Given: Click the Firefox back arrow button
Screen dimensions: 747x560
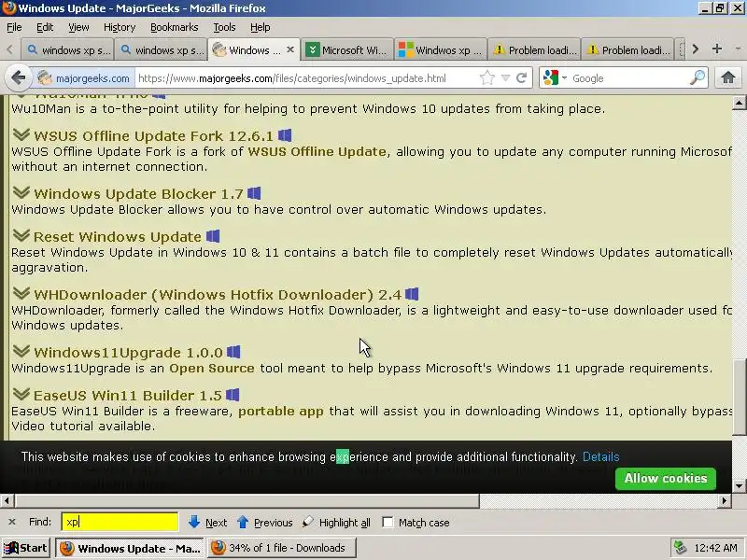Looking at the screenshot, I should (18, 77).
